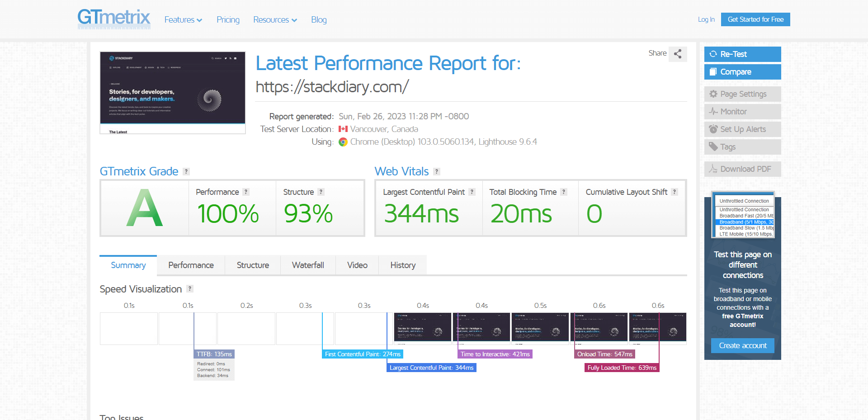
Task: Click the Log In link
Action: pyautogui.click(x=706, y=19)
